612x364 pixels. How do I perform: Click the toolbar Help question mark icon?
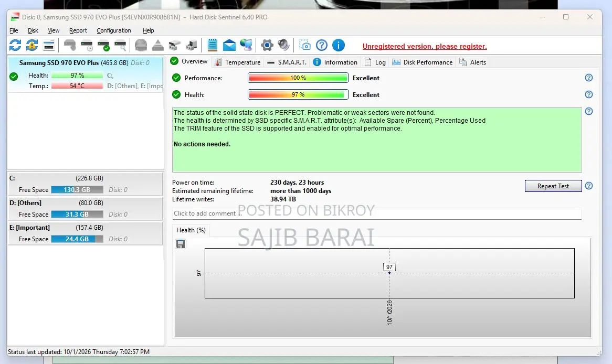[322, 45]
